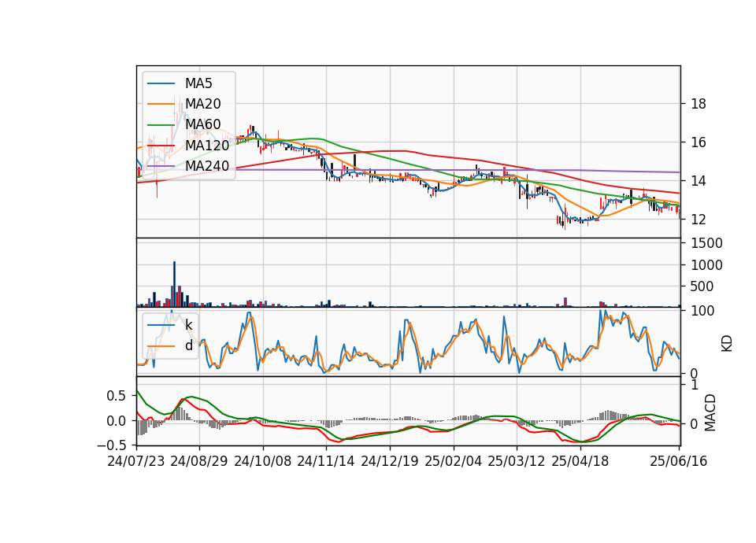Click the MACD vertical axis title
The image size is (756, 543).
710,412
